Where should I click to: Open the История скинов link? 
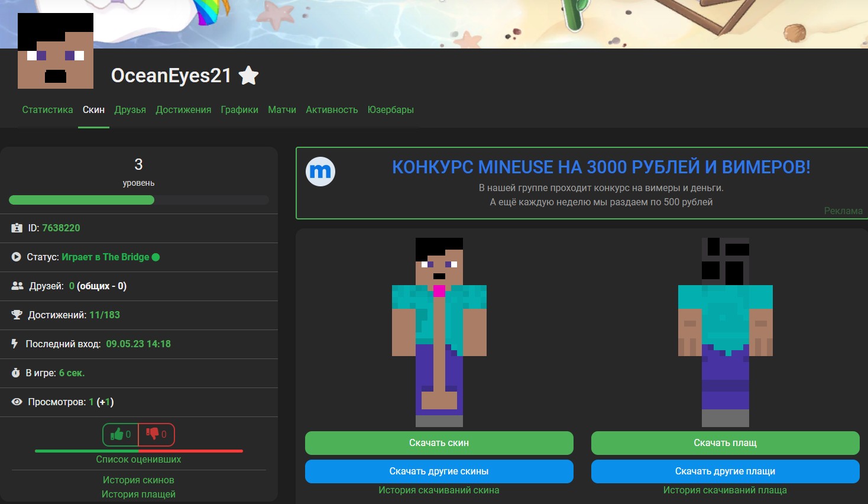138,480
